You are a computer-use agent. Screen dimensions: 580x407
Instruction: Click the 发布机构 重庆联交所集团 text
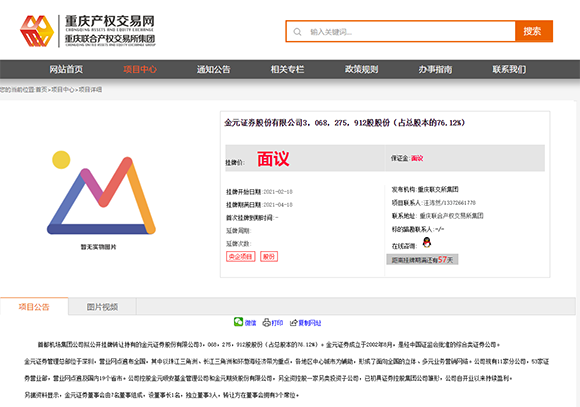click(425, 189)
